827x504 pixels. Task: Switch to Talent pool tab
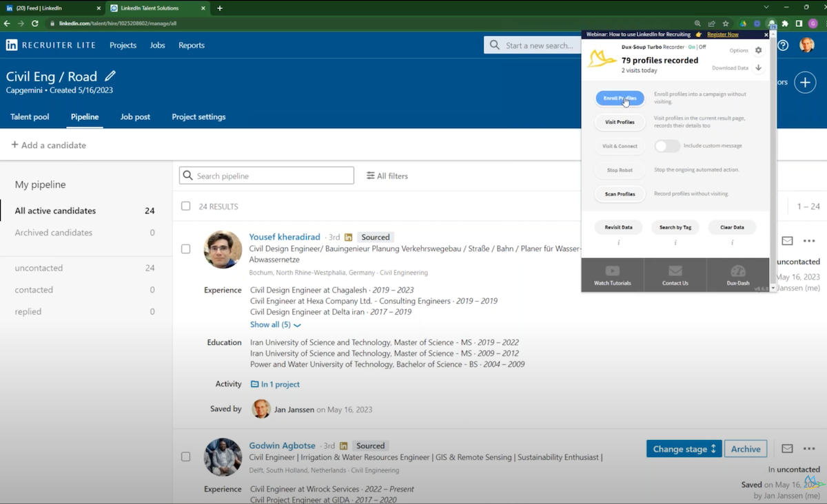tap(30, 117)
